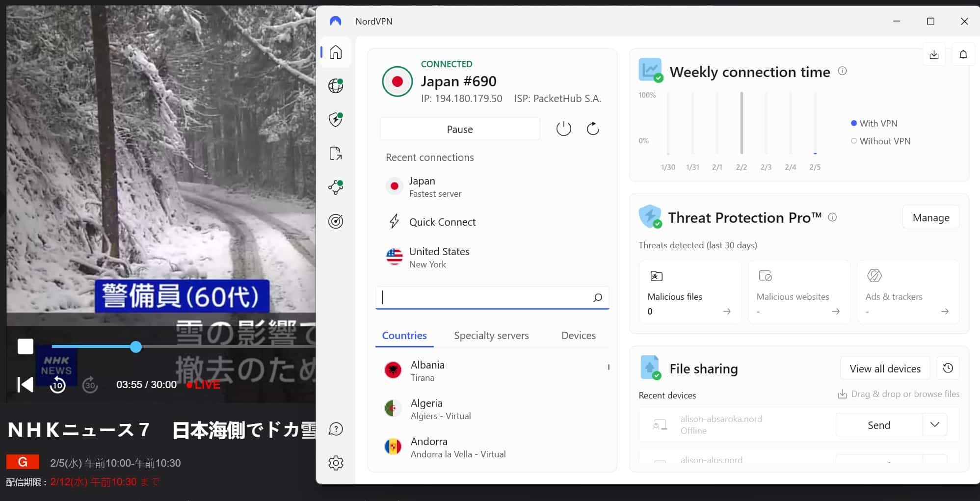Switch to the Devices tab
Viewport: 980px width, 501px height.
(579, 336)
